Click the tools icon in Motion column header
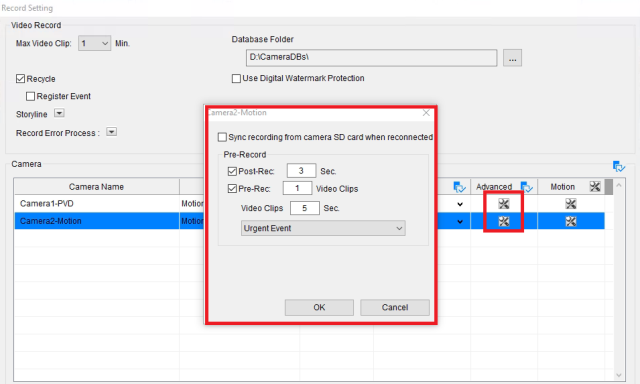The width and height of the screenshot is (640, 384). click(x=595, y=186)
